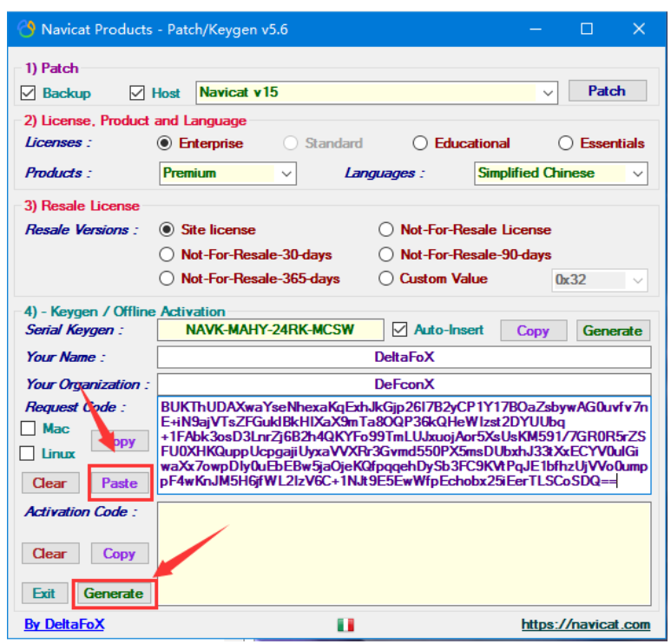This screenshot has width=671, height=644.
Task: Toggle the Host checkbox
Action: (x=137, y=93)
